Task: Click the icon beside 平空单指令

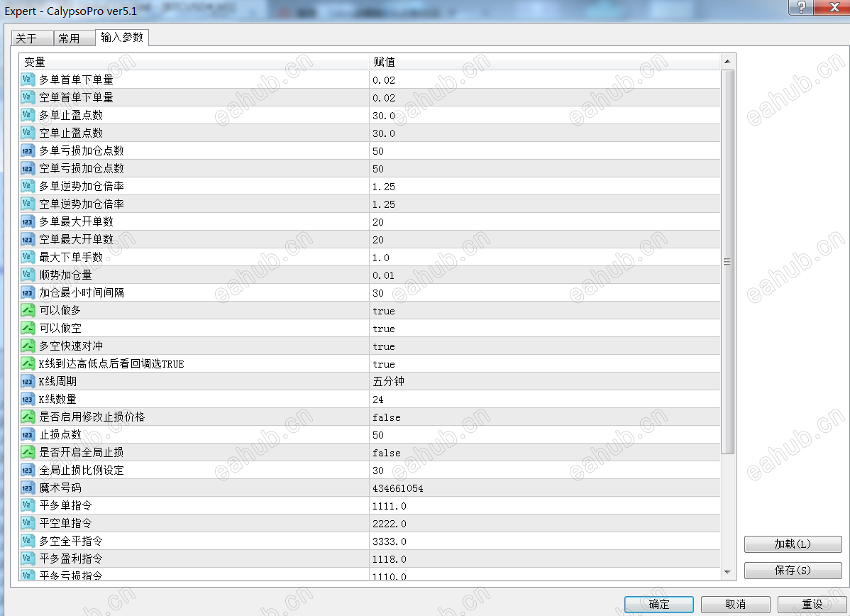Action: (28, 523)
